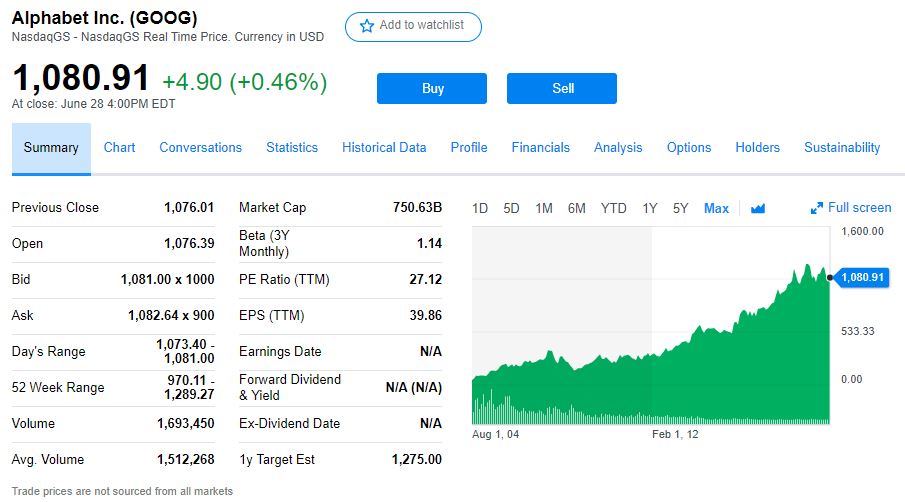
Task: Click the +4.90 (+0.46%) change text
Action: point(245,82)
